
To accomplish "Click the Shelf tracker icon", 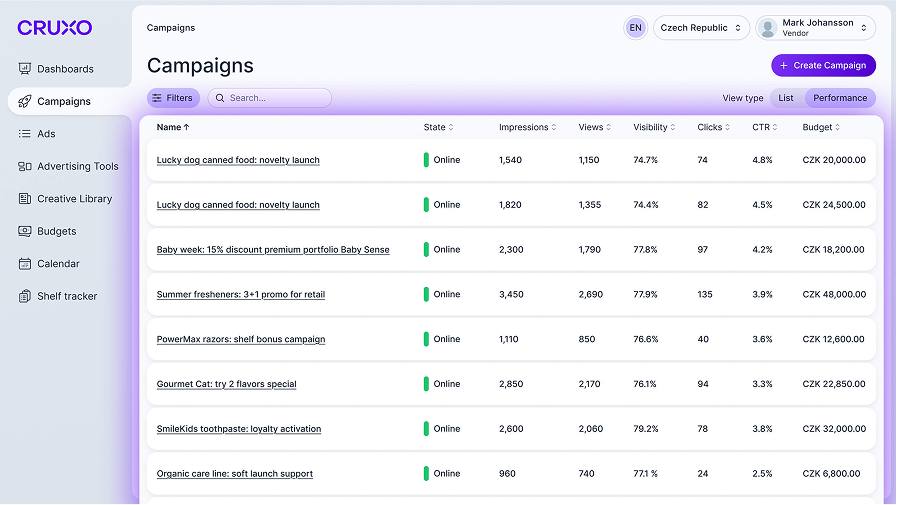I will [25, 296].
